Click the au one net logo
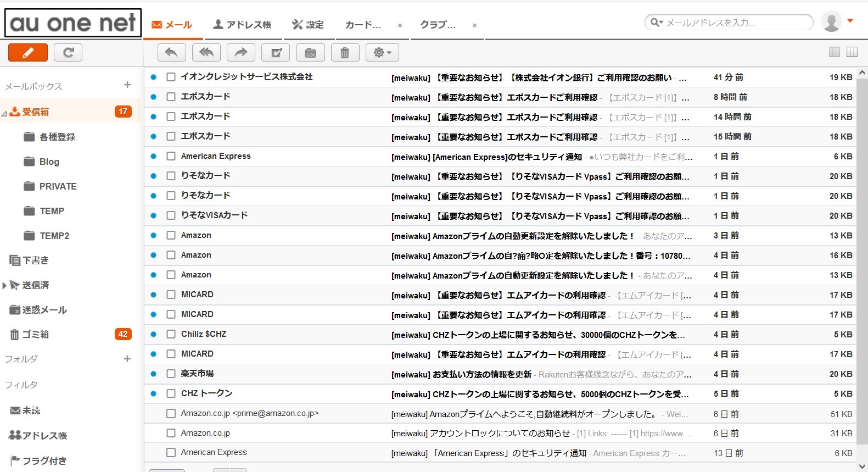868x472 pixels. click(73, 23)
